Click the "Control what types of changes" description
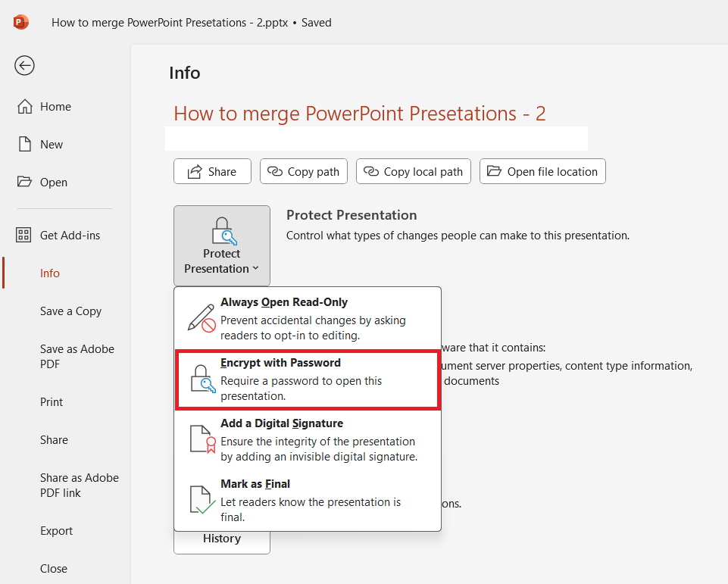 coord(458,236)
